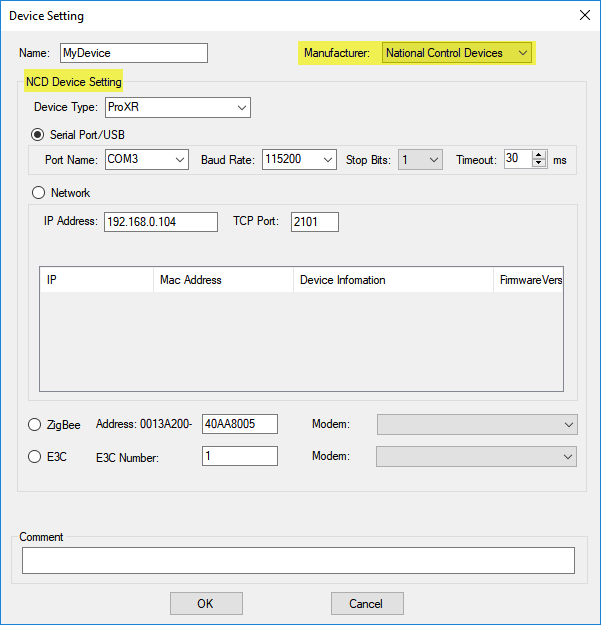Click the Mac Address column header
Screen dimensions: 601x625
click(224, 280)
